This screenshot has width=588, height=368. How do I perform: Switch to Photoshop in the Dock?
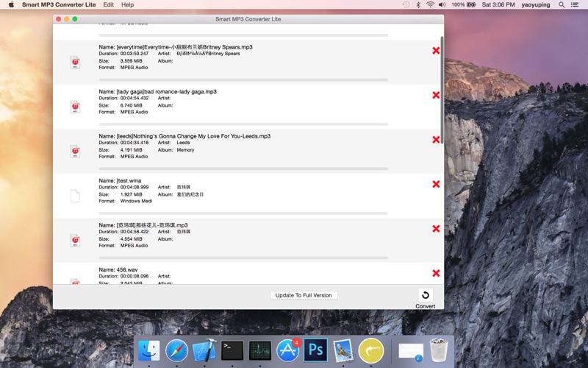315,350
